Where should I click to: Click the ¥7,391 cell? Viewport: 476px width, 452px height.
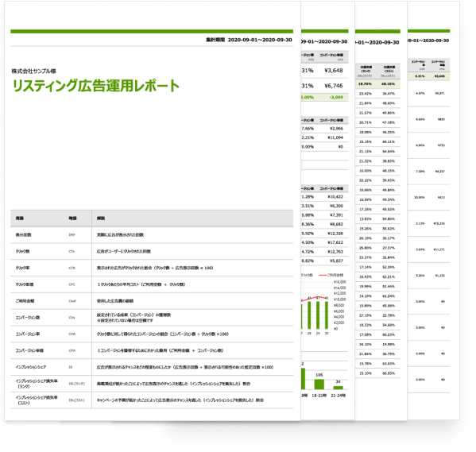tap(336, 215)
